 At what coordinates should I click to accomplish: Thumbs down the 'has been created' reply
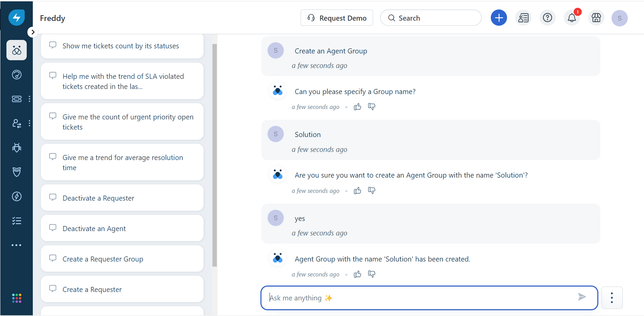[x=372, y=274]
